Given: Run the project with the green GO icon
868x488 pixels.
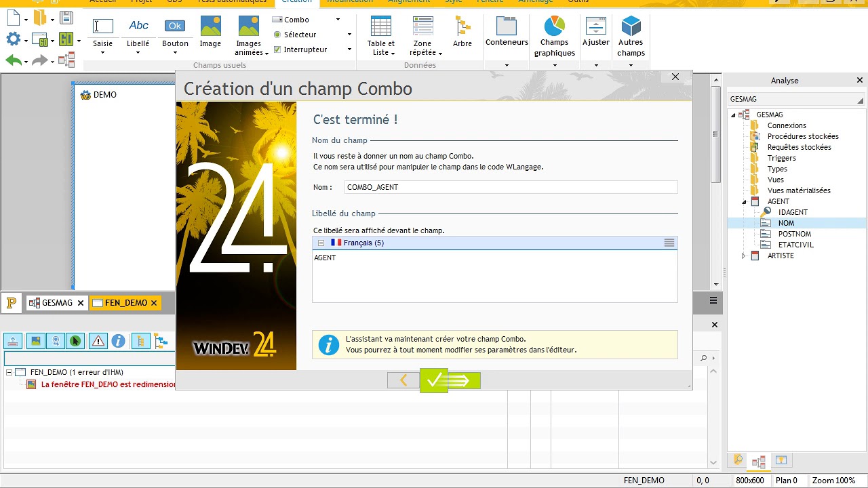Looking at the screenshot, I should pos(66,39).
